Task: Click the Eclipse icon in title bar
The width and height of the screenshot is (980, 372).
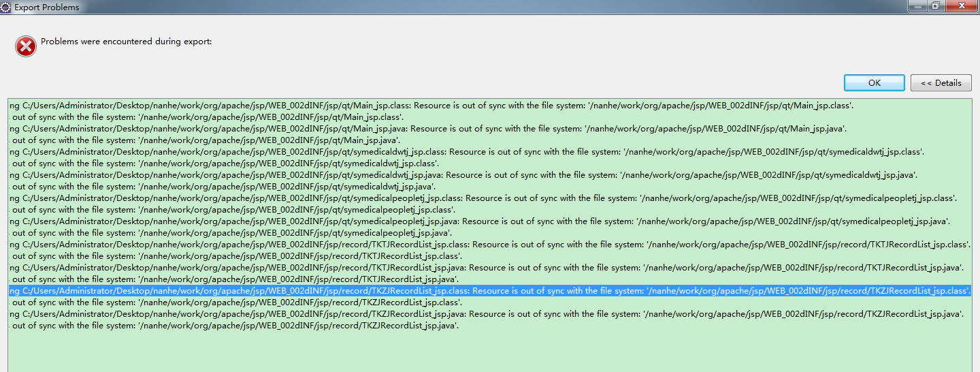Action: click(5, 7)
